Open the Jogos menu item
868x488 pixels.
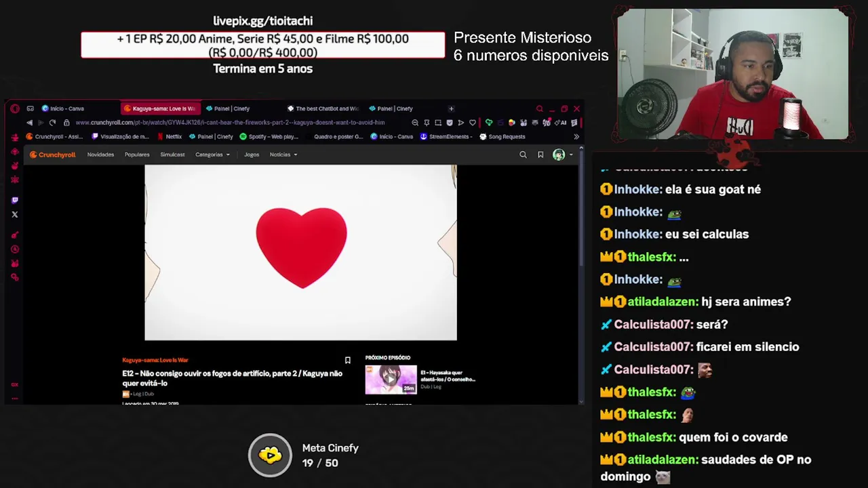click(x=252, y=155)
